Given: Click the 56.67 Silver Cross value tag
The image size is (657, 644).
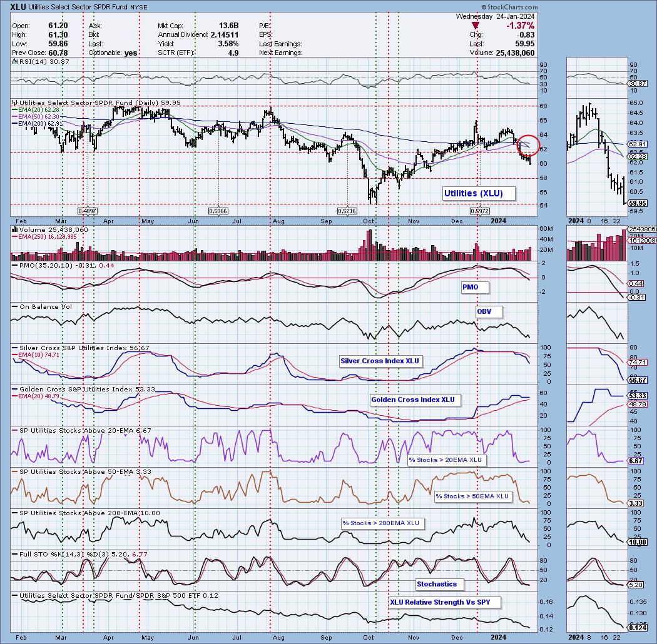Looking at the screenshot, I should 638,380.
